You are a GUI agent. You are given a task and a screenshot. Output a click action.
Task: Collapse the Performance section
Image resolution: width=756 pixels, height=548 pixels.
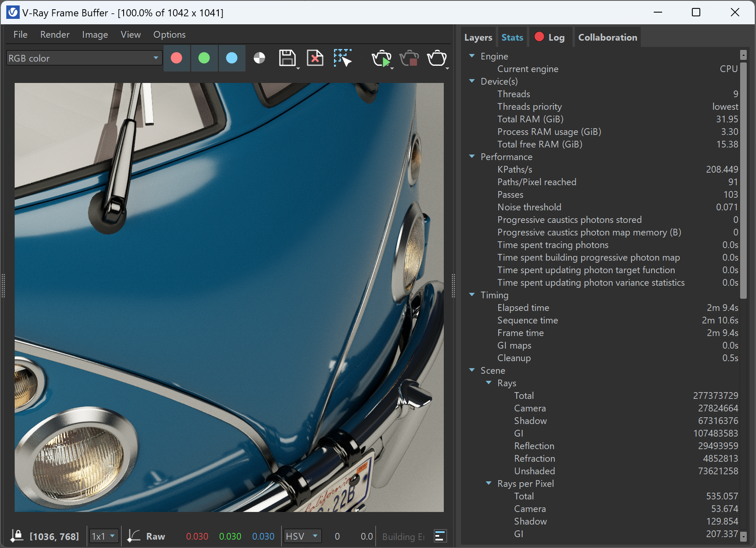click(472, 156)
